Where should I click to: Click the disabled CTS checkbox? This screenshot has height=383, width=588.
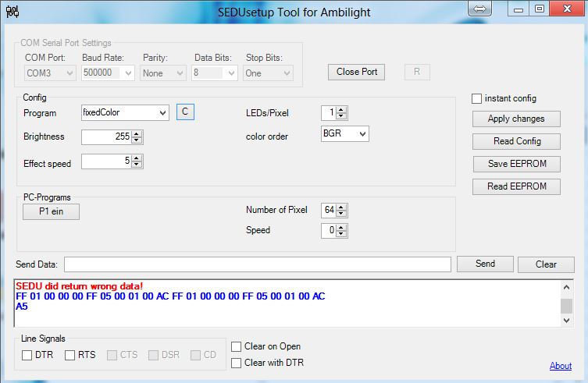pos(112,355)
